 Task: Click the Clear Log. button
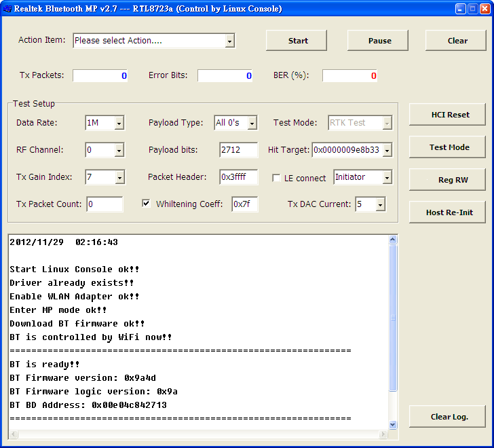click(x=447, y=417)
